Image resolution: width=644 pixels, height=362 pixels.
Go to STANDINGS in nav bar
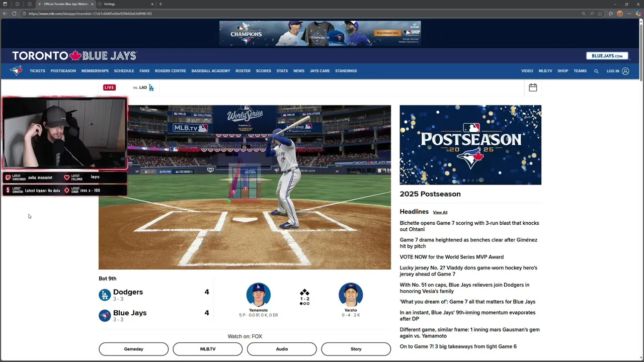[x=346, y=71]
